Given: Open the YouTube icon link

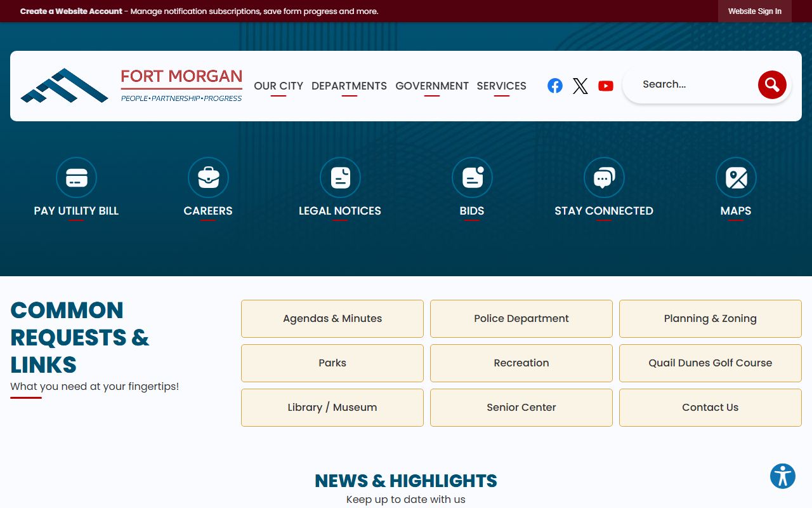Looking at the screenshot, I should point(606,86).
